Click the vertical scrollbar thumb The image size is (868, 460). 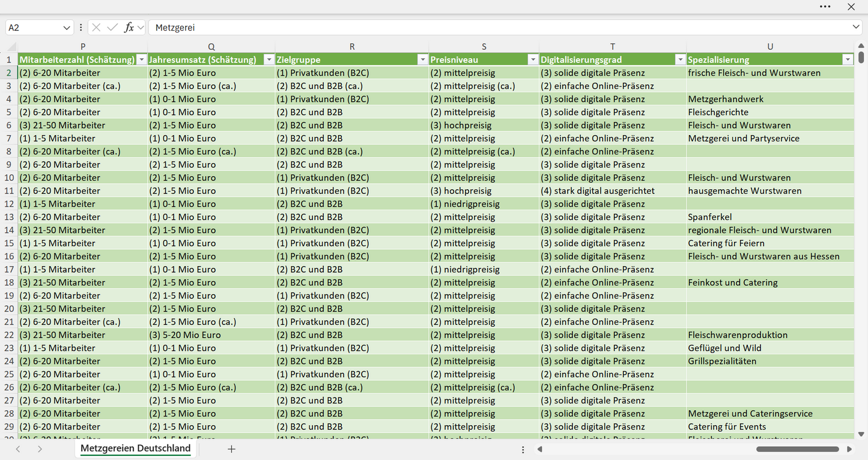(x=861, y=58)
